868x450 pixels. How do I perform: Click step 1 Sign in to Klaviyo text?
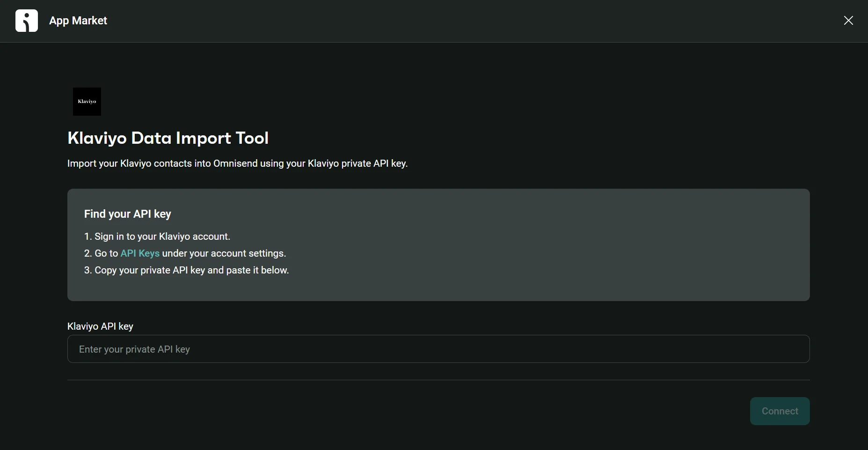(157, 236)
